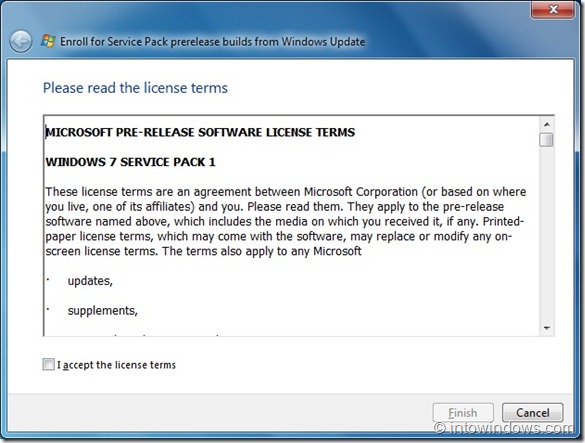Screen dimensions: 585x443
Task: Cancel the Service Pack enrollment
Action: pos(532,413)
